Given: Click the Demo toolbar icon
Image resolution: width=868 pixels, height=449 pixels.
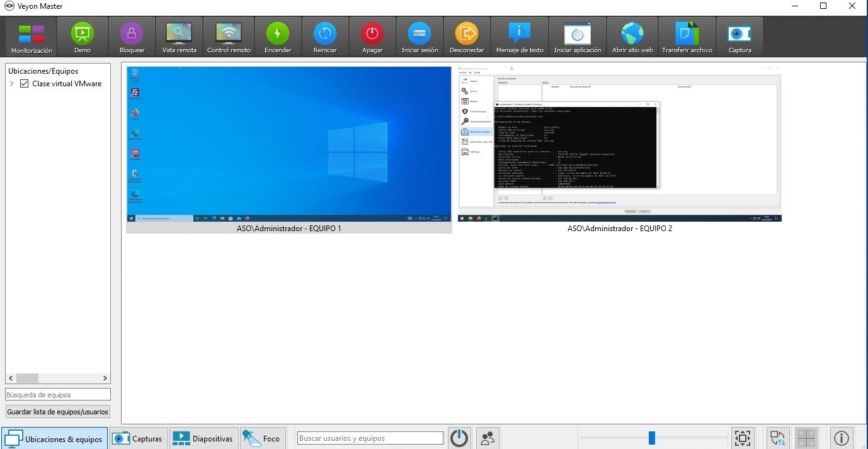Looking at the screenshot, I should (x=82, y=37).
